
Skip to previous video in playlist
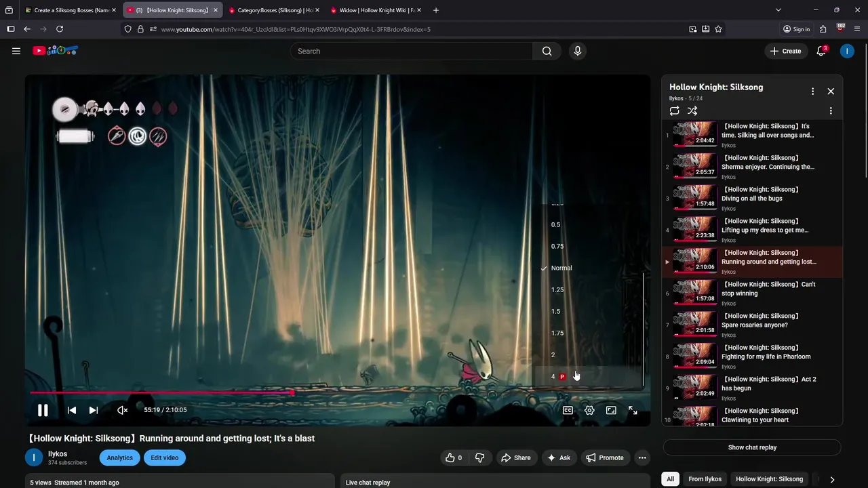click(x=72, y=410)
